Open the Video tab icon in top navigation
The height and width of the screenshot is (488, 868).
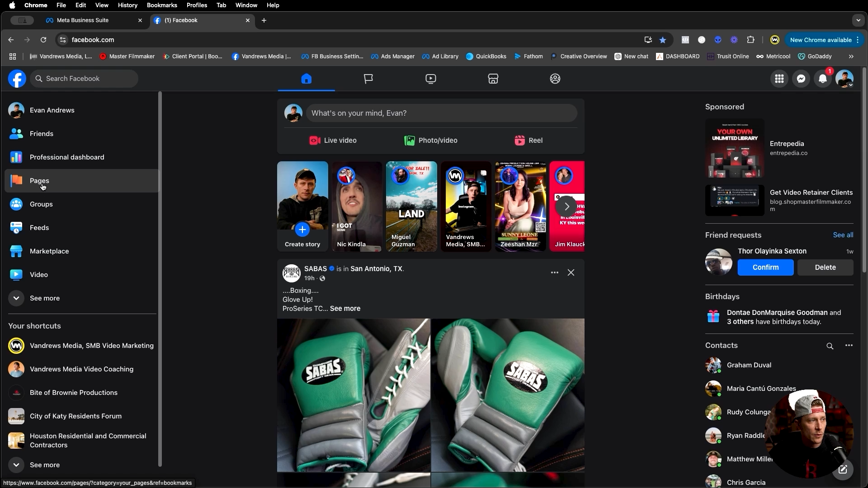431,79
